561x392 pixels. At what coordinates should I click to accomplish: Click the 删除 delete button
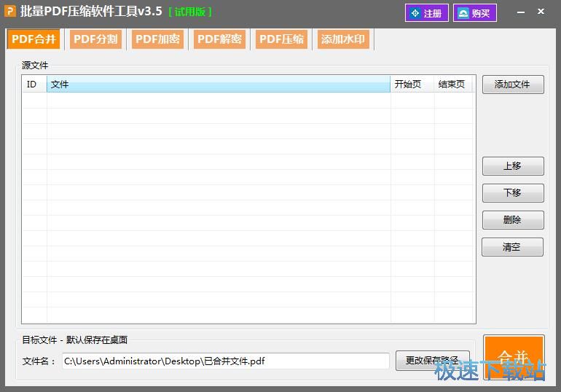pyautogui.click(x=513, y=220)
